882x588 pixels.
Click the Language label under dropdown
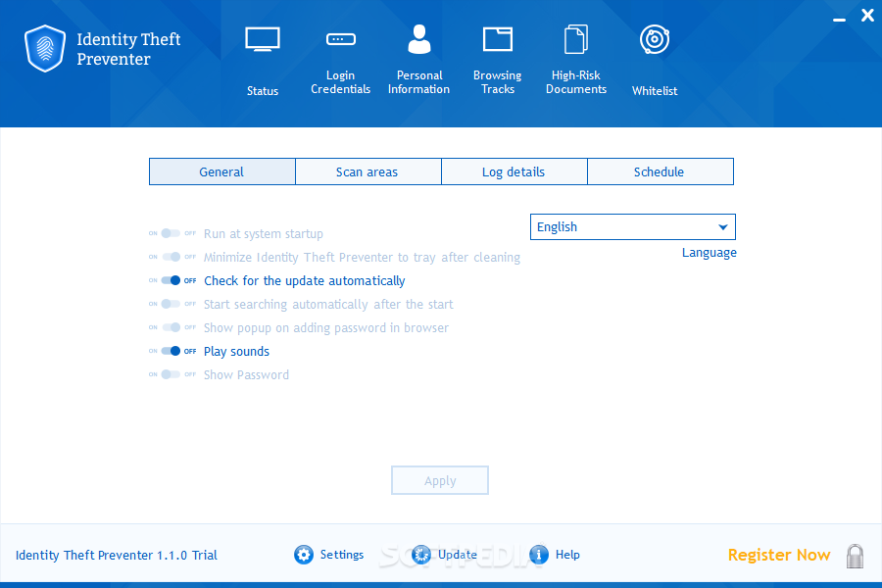click(710, 253)
